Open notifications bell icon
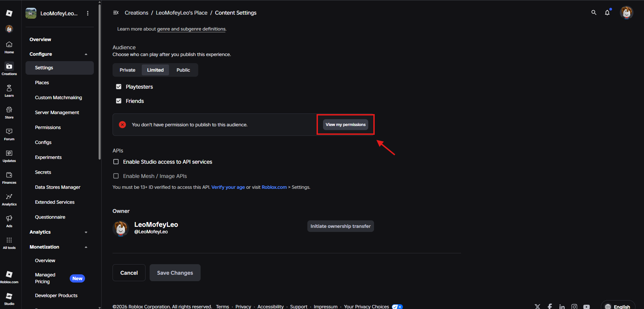Image resolution: width=644 pixels, height=309 pixels. pyautogui.click(x=607, y=13)
